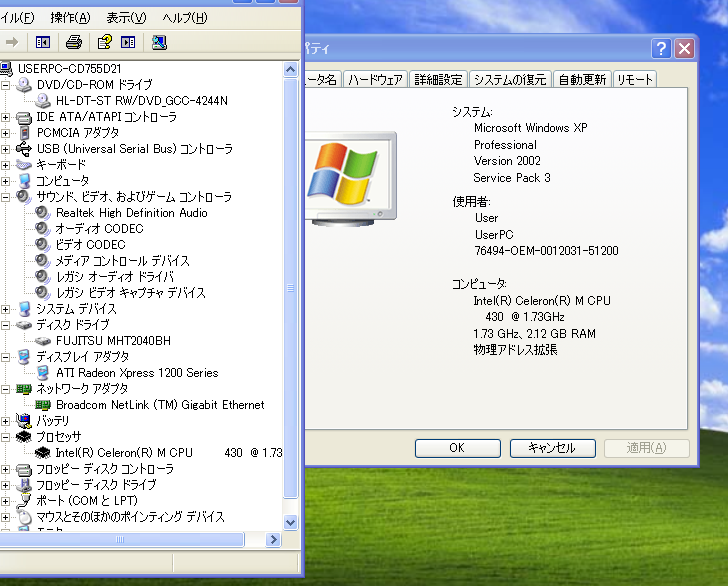Collapse the プロセッサ node
The width and height of the screenshot is (728, 586).
click(x=5, y=437)
